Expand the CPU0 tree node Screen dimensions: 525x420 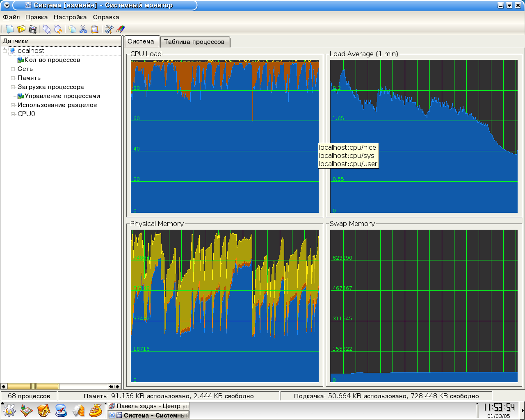[14, 114]
